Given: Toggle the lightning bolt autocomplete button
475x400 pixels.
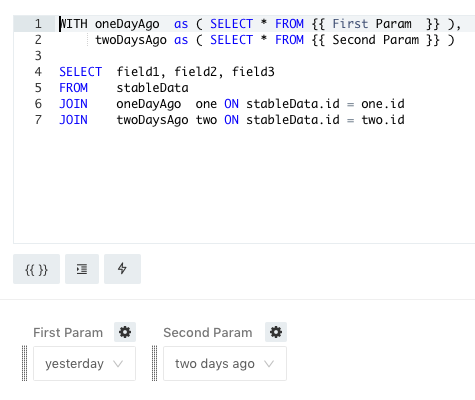Looking at the screenshot, I should (122, 269).
